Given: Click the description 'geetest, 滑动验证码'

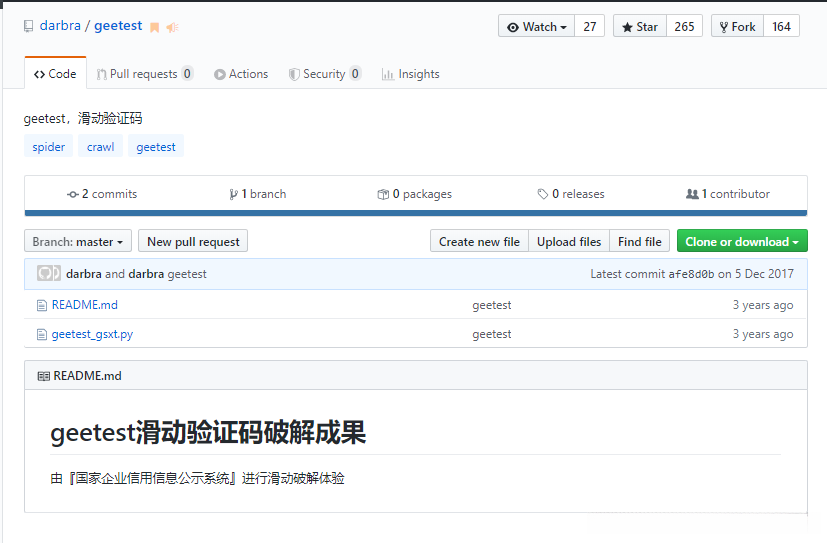Looking at the screenshot, I should (83, 118).
